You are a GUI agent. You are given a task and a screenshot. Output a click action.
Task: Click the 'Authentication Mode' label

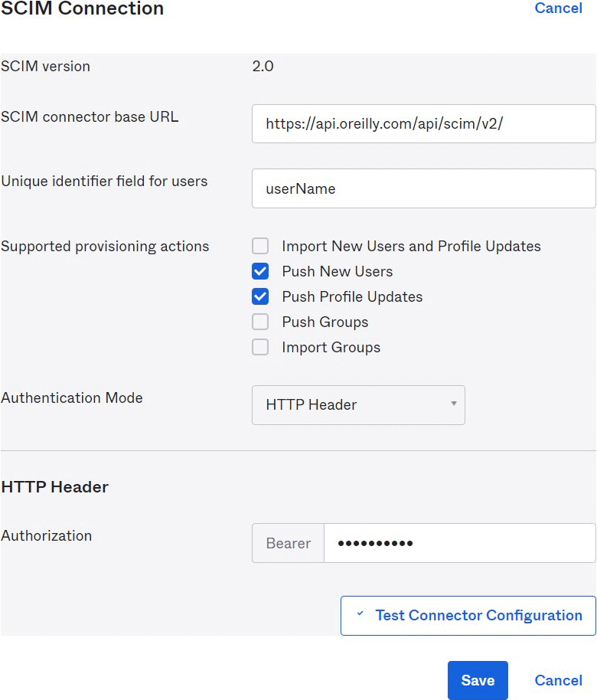click(72, 397)
